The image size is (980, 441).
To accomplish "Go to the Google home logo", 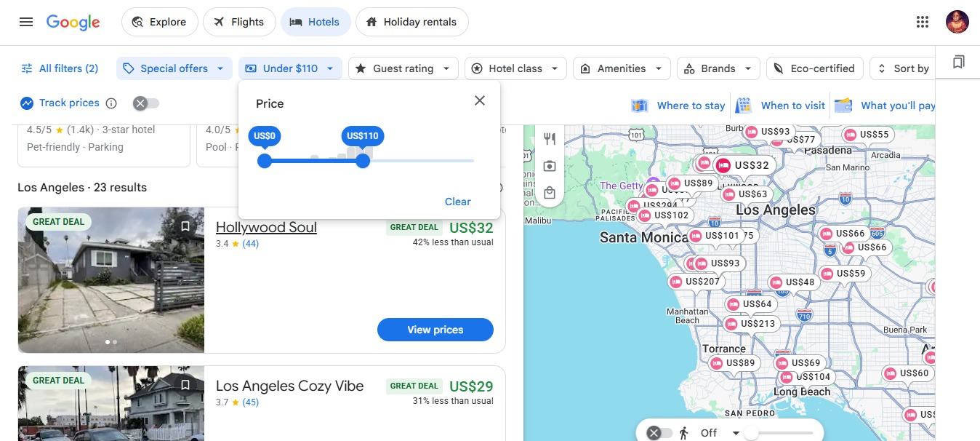I will [73, 22].
